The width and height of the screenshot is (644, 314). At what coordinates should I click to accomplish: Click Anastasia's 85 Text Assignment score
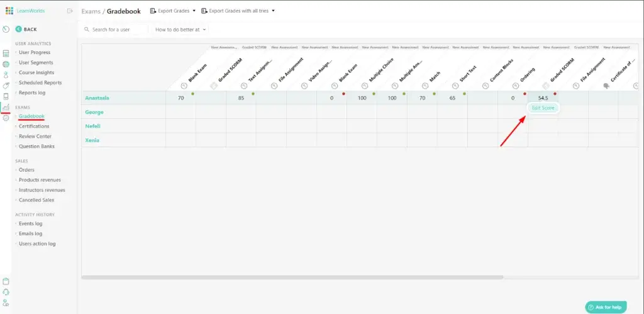(241, 98)
